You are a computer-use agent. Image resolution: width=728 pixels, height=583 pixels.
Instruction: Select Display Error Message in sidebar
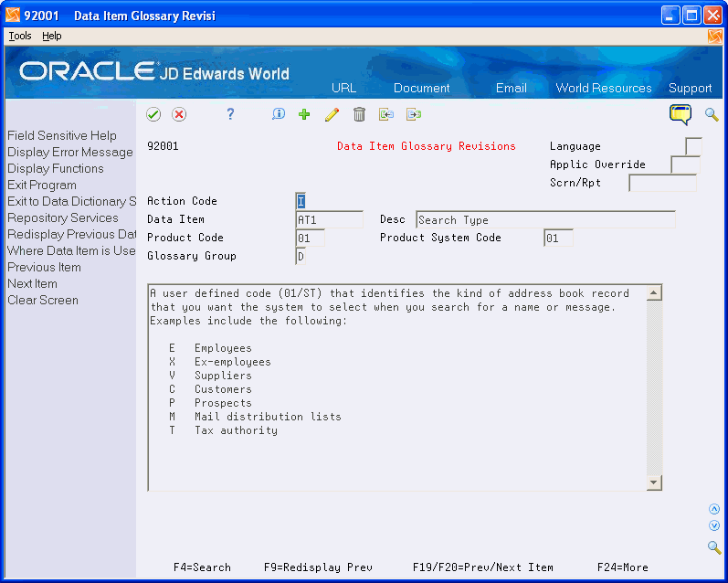(x=70, y=153)
